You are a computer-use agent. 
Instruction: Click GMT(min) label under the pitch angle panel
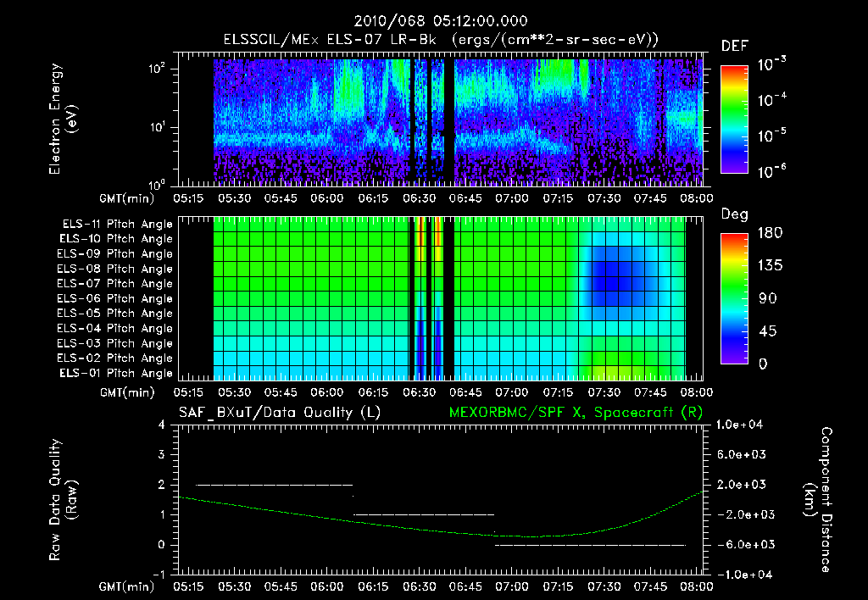point(127,392)
